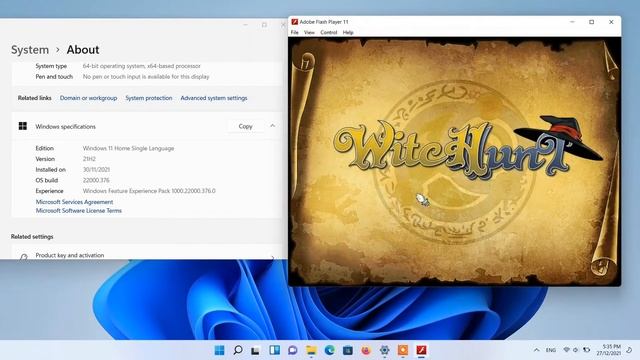Image resolution: width=640 pixels, height=360 pixels.
Task: Open the Windows Start menu
Action: coord(220,350)
